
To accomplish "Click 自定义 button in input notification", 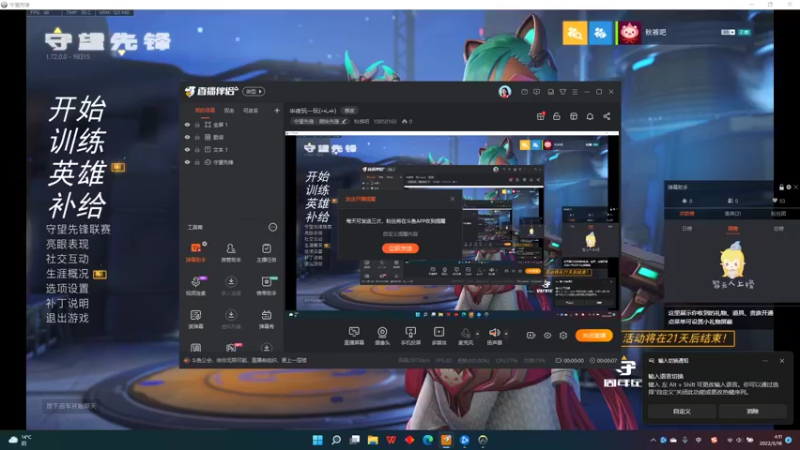I will (682, 411).
